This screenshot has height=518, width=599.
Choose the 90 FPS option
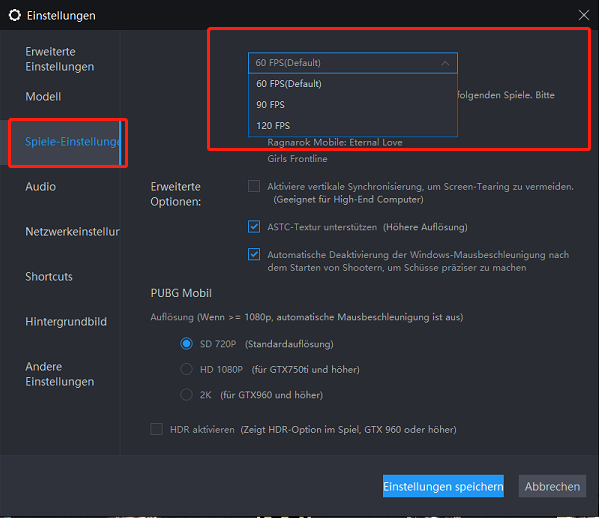[x=353, y=105]
